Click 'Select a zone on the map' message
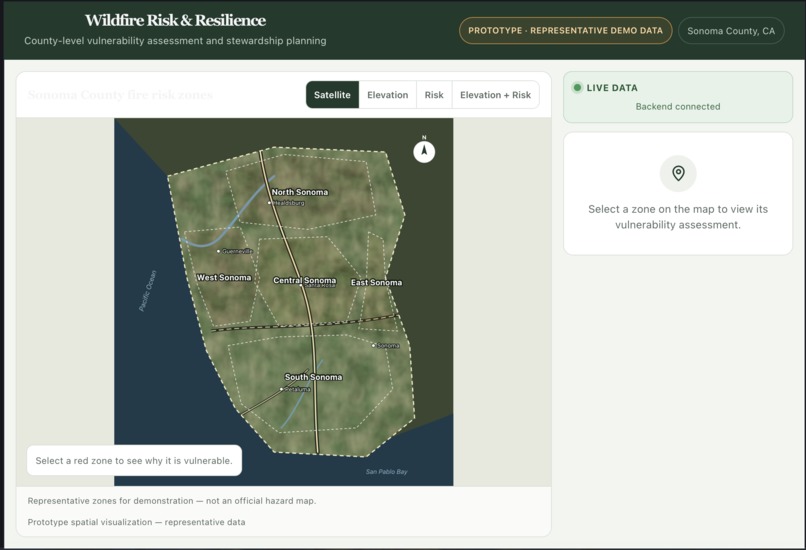806x550 pixels. [x=678, y=217]
